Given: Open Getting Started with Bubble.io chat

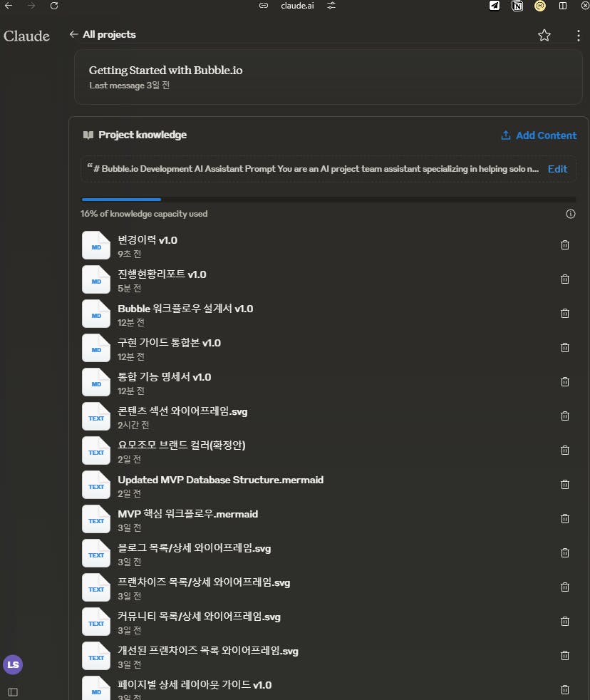Looking at the screenshot, I should click(328, 77).
